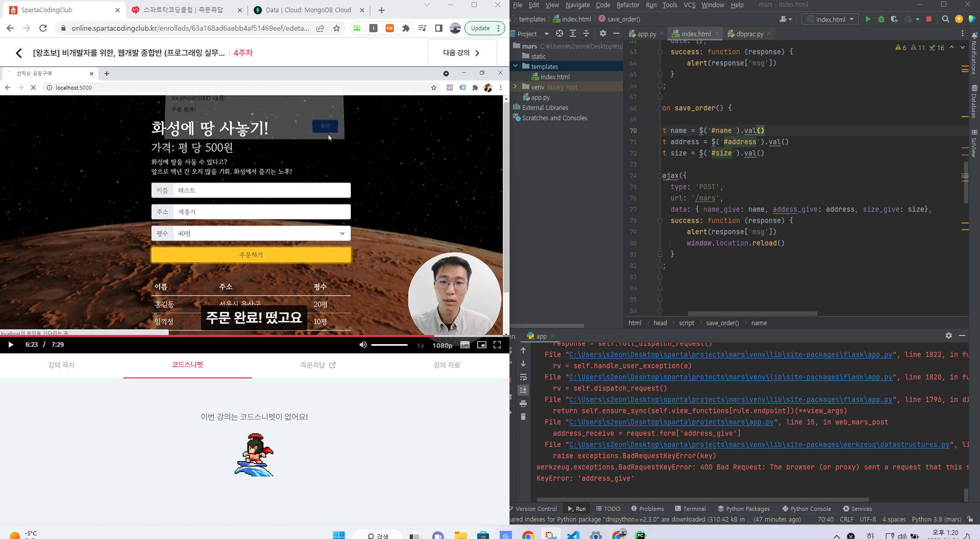This screenshot has height=539, width=980.
Task: Open File Explorer from the taskbar
Action: pyautogui.click(x=461, y=535)
